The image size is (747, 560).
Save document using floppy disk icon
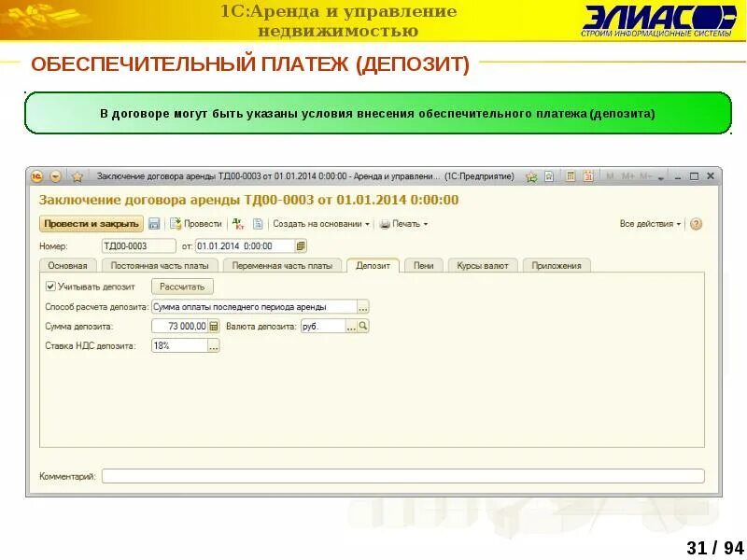(154, 224)
